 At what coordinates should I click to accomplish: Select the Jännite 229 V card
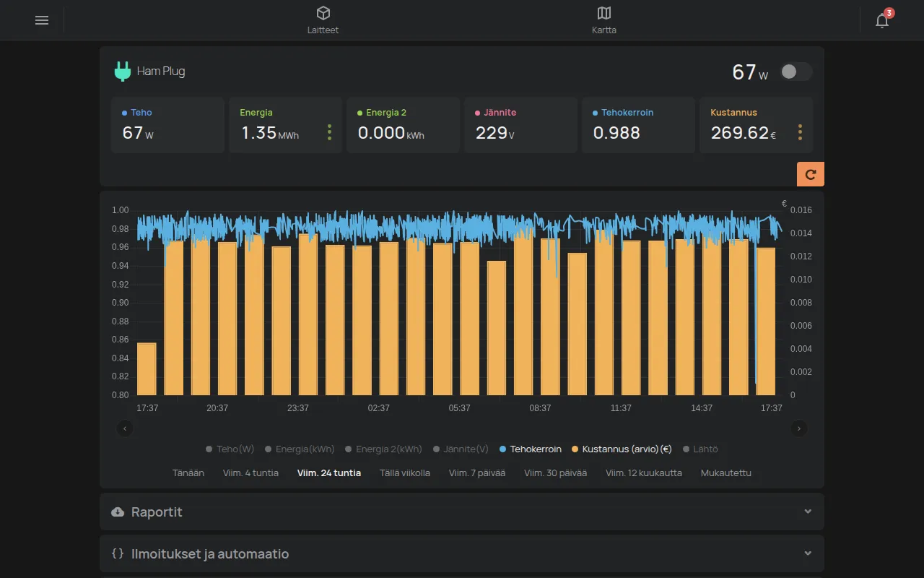click(520, 125)
